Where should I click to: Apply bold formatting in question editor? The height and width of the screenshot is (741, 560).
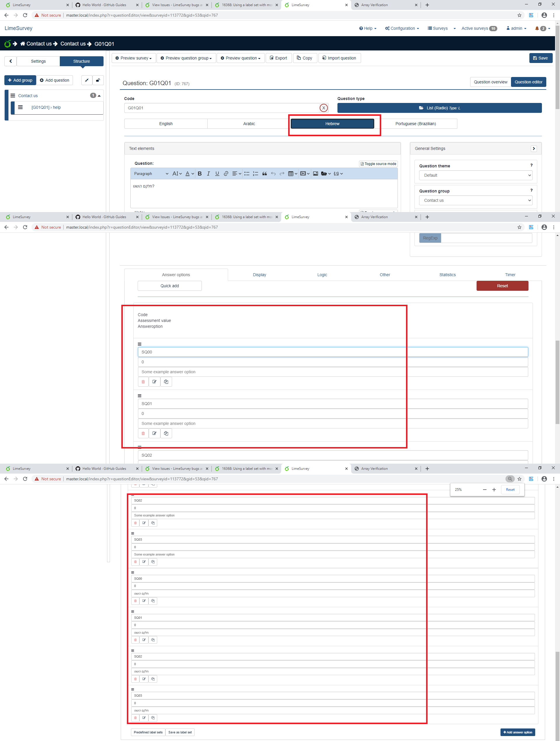click(x=200, y=174)
